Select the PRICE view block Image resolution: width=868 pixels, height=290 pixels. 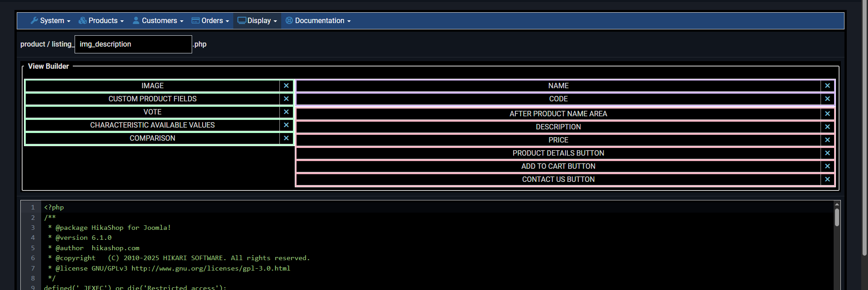click(x=558, y=140)
